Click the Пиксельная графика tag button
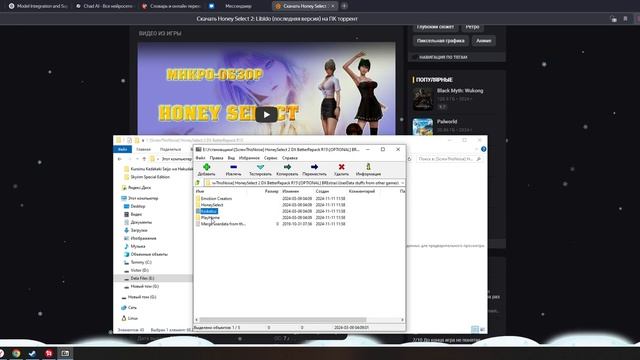This screenshot has width=640, height=360. coord(440,40)
